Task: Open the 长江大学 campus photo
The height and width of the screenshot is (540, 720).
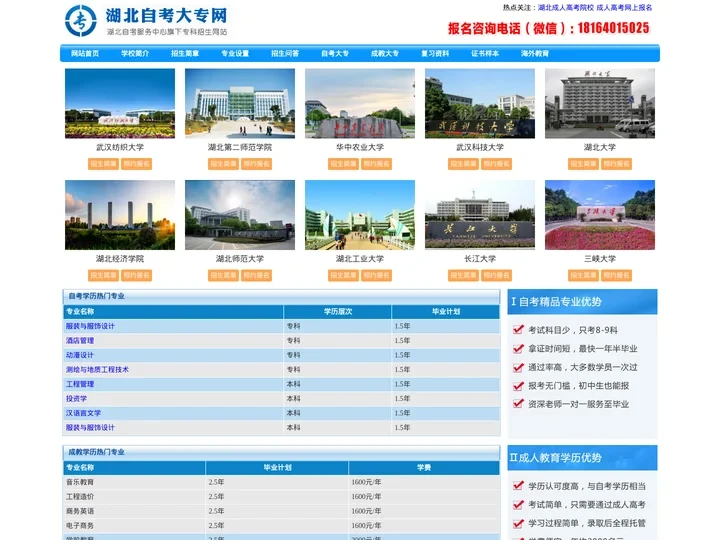Action: coord(480,215)
